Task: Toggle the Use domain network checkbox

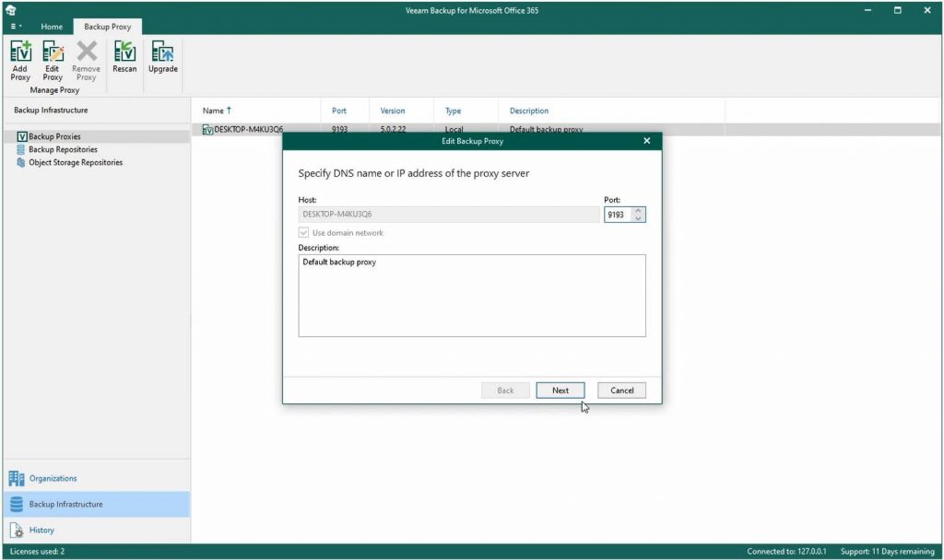Action: 303,233
